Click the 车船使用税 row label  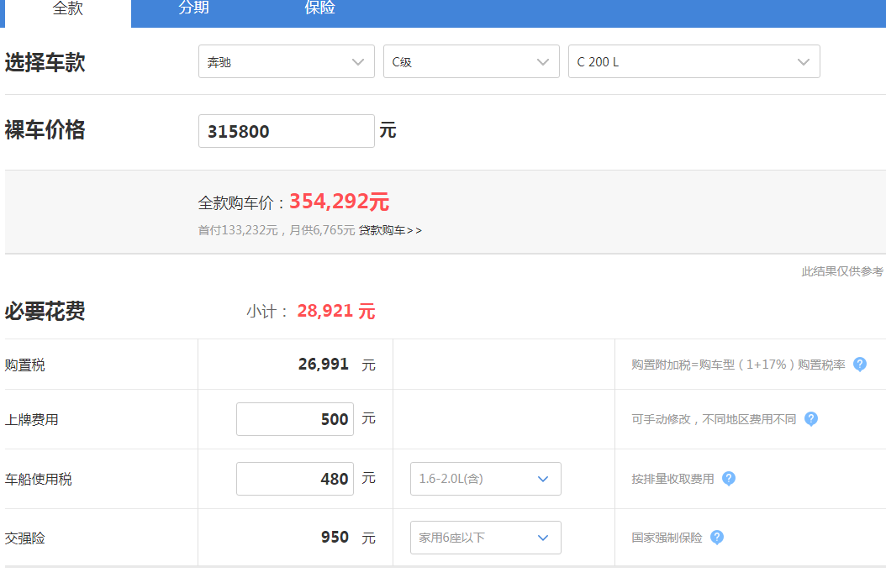pos(39,480)
